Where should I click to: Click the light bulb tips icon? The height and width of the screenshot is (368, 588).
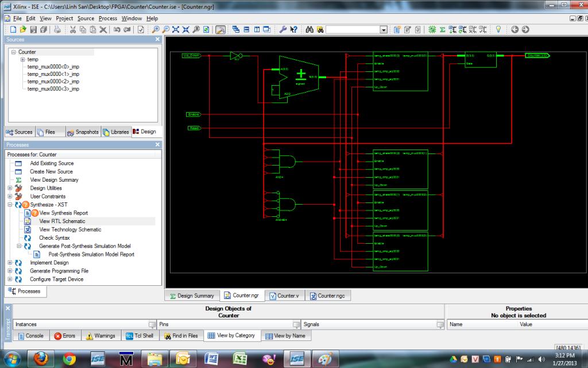pyautogui.click(x=498, y=29)
